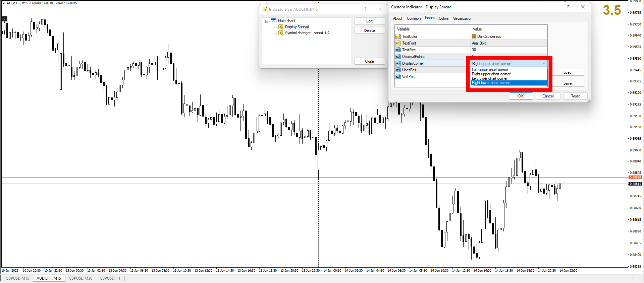Click the HorizPos variable icon
644x283 pixels.
coord(398,70)
